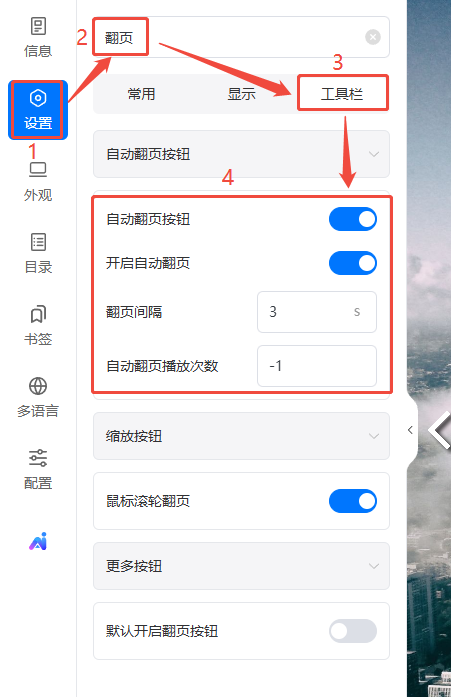Enable the 默认开启翻页按钮 switch
The height and width of the screenshot is (697, 451).
pyautogui.click(x=353, y=631)
